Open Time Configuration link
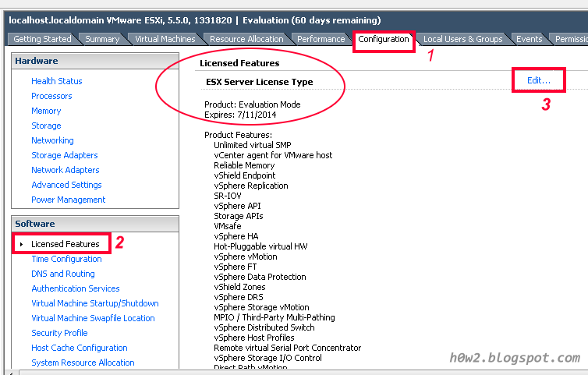Image resolution: width=588 pixels, height=375 pixels. pos(66,259)
